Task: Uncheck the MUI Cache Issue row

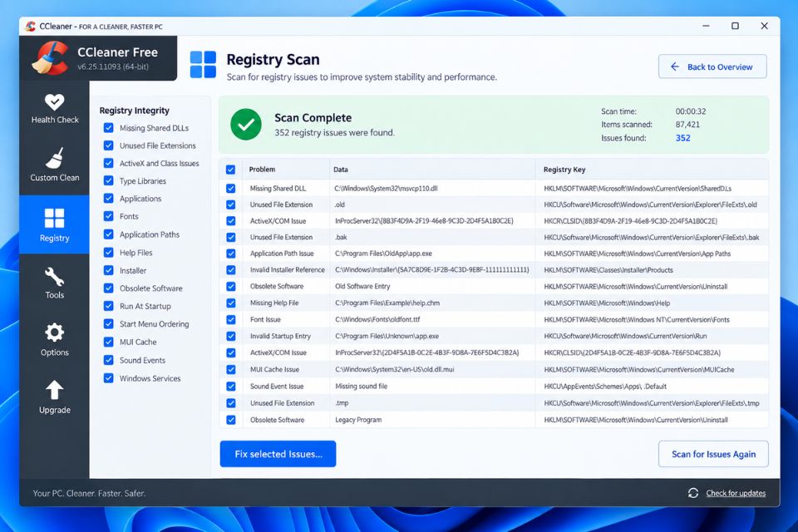Action: pyautogui.click(x=230, y=370)
